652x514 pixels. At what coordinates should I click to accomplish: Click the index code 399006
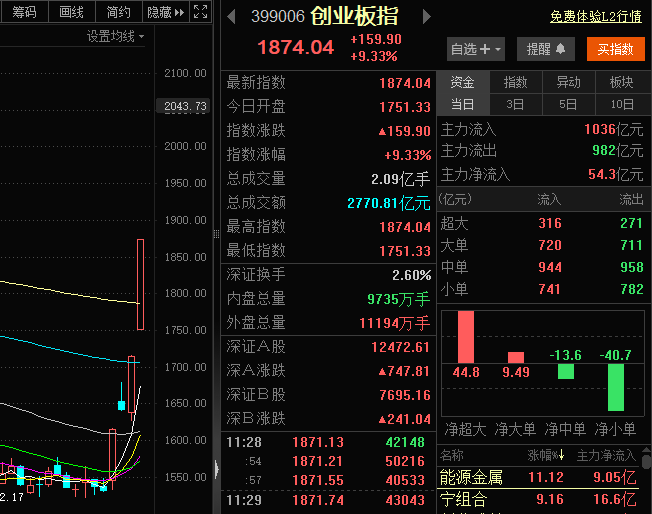278,17
